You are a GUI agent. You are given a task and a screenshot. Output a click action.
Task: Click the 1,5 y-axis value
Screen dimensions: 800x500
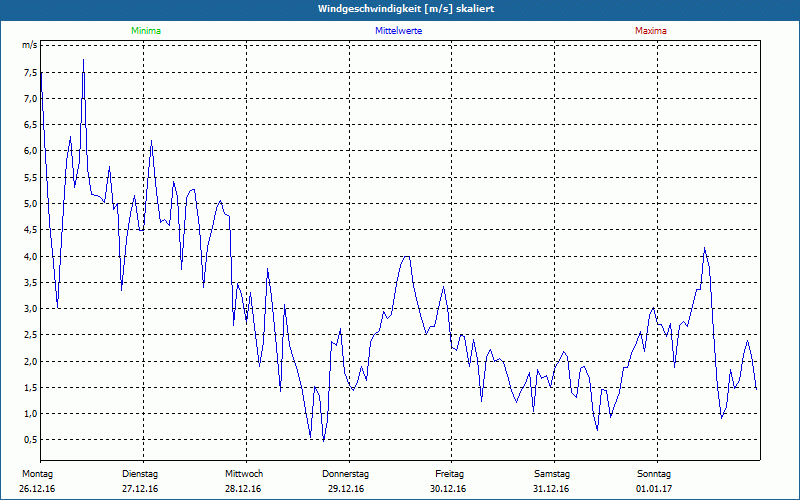click(x=30, y=387)
